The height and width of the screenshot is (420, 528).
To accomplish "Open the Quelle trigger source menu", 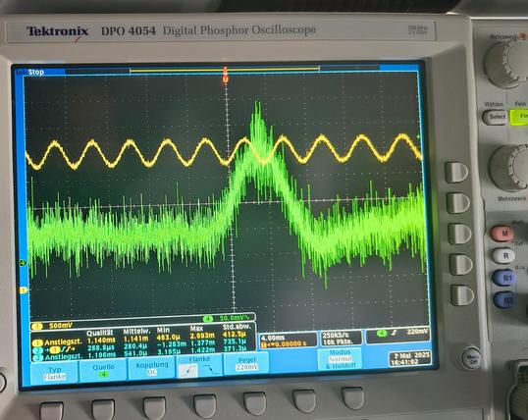I will [103, 370].
